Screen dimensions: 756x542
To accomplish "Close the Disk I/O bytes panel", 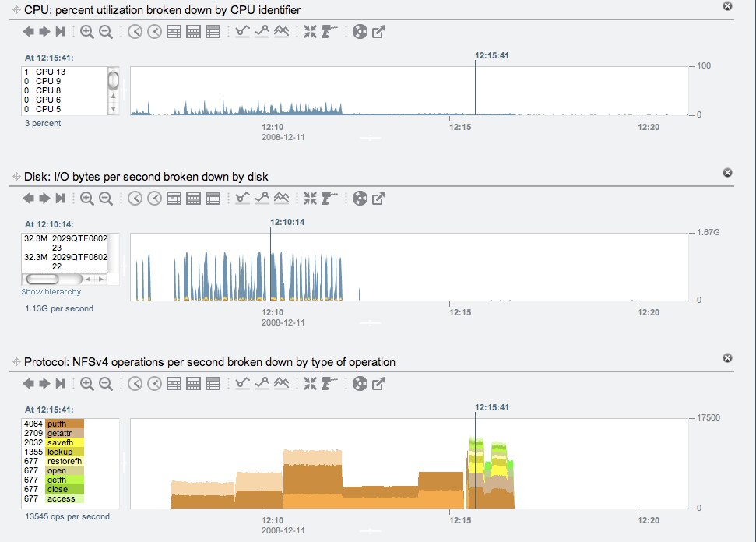I will (727, 173).
